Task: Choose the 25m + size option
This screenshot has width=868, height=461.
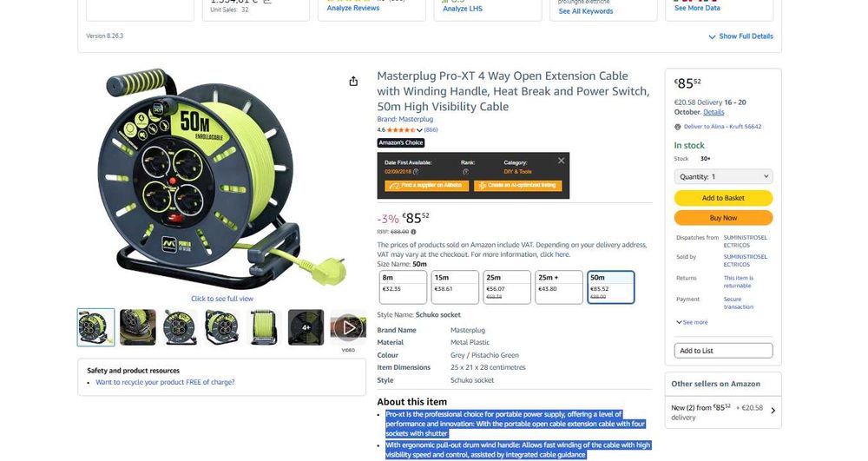Action: (x=558, y=287)
